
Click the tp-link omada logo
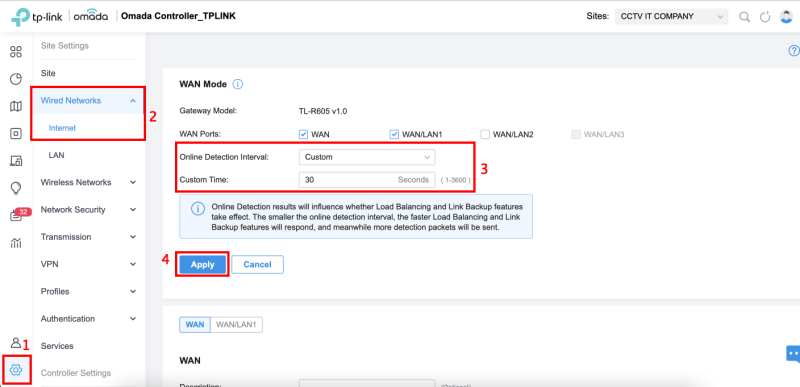click(x=59, y=16)
